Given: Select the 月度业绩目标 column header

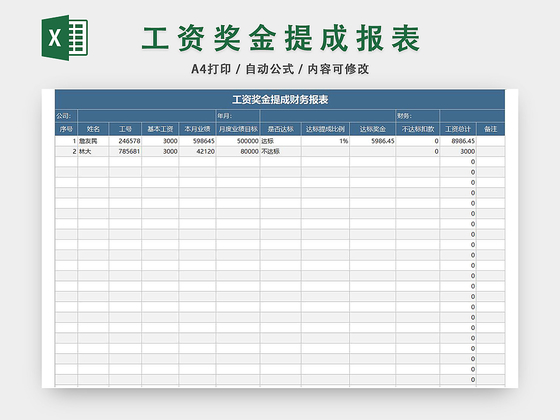Looking at the screenshot, I should (238, 129).
